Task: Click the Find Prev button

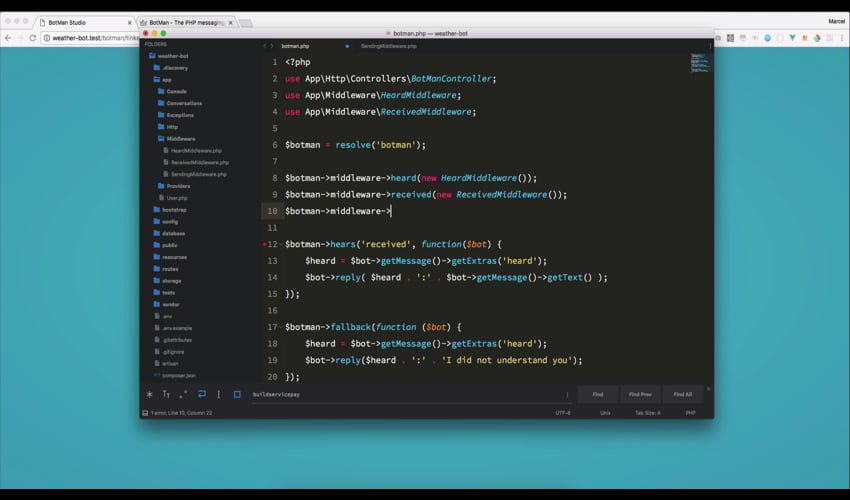Action: 640,394
